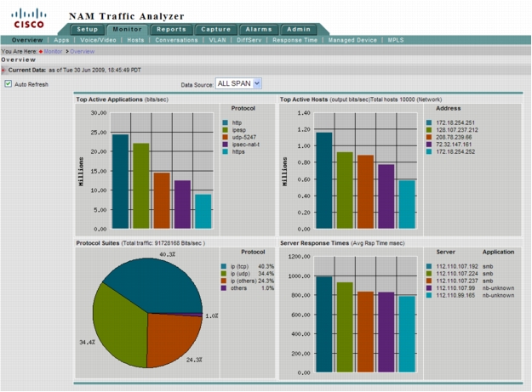Open the Alarms tab
Screen dimensions: 532x392
259,30
